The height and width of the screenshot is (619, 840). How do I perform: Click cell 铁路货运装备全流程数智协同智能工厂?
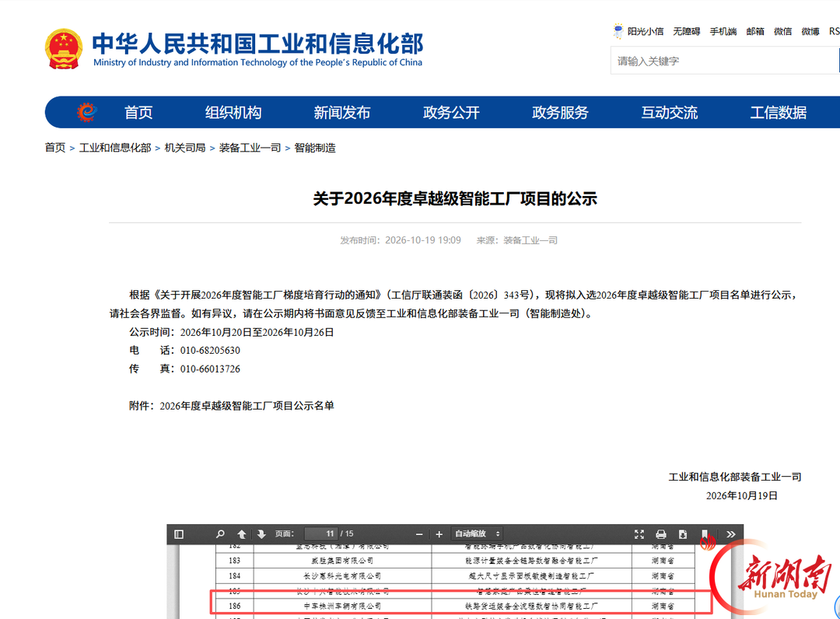(531, 606)
